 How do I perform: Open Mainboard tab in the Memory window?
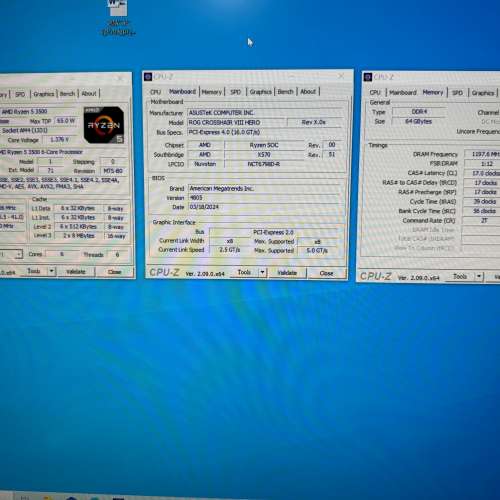click(x=403, y=93)
